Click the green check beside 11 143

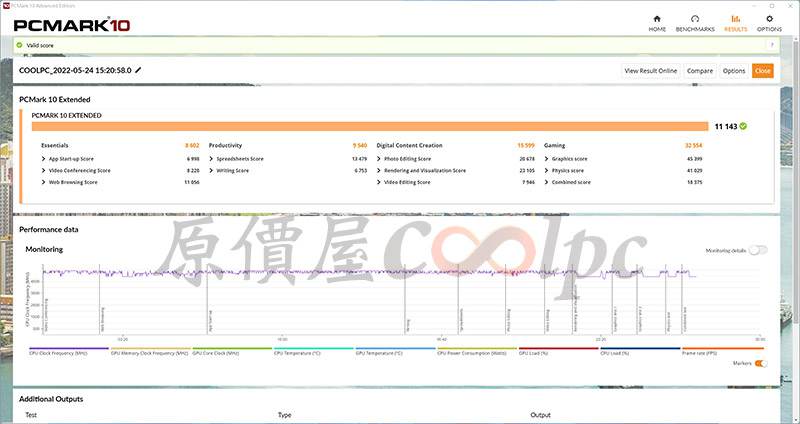click(x=743, y=126)
